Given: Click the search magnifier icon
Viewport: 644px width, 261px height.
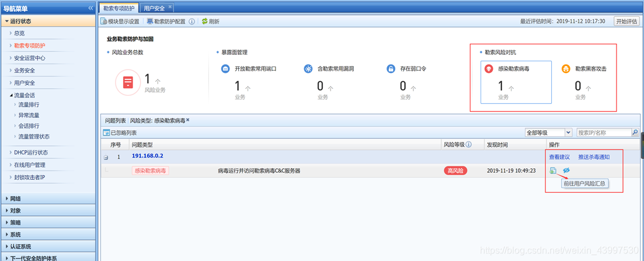Looking at the screenshot, I should click(634, 133).
